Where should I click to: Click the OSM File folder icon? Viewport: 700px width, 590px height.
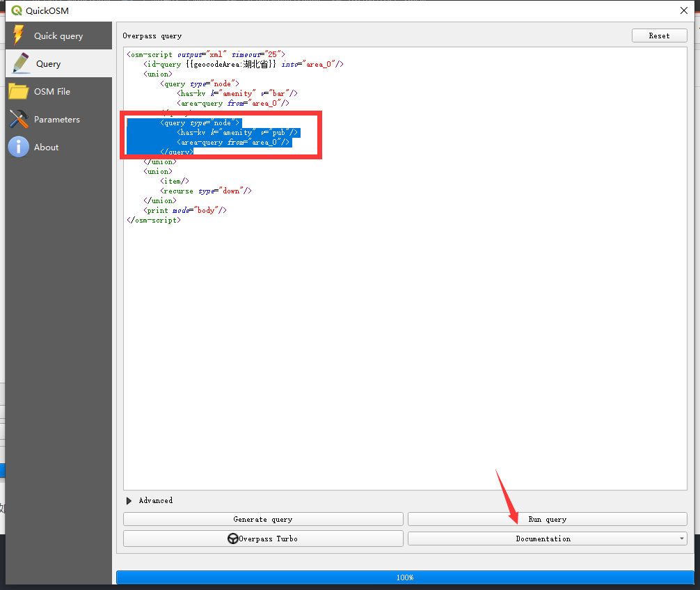tap(18, 91)
